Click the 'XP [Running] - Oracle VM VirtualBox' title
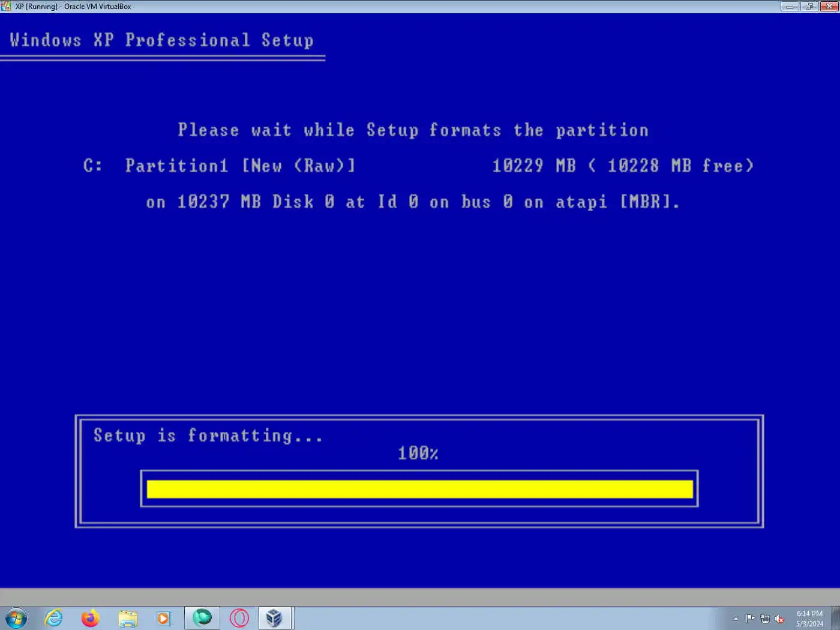The height and width of the screenshot is (630, 840). coord(73,7)
